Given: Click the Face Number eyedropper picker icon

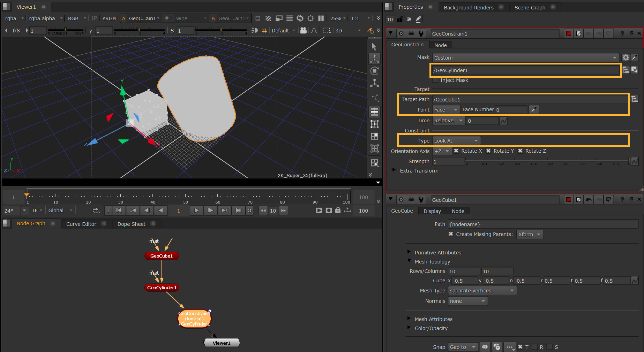Looking at the screenshot, I should pos(533,110).
